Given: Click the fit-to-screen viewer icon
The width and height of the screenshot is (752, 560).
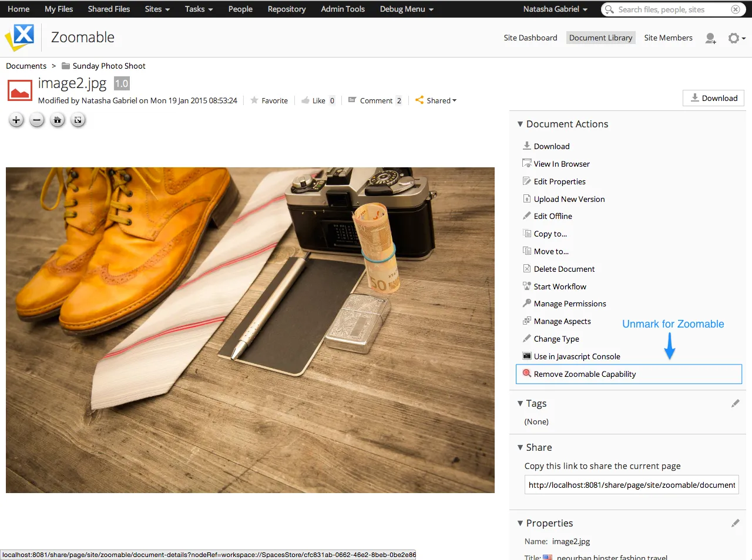Looking at the screenshot, I should 78,120.
